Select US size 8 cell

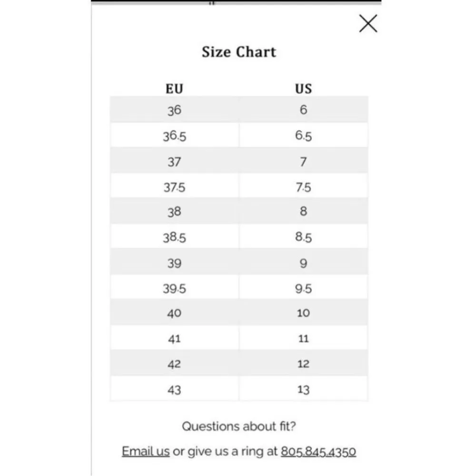[x=303, y=211]
